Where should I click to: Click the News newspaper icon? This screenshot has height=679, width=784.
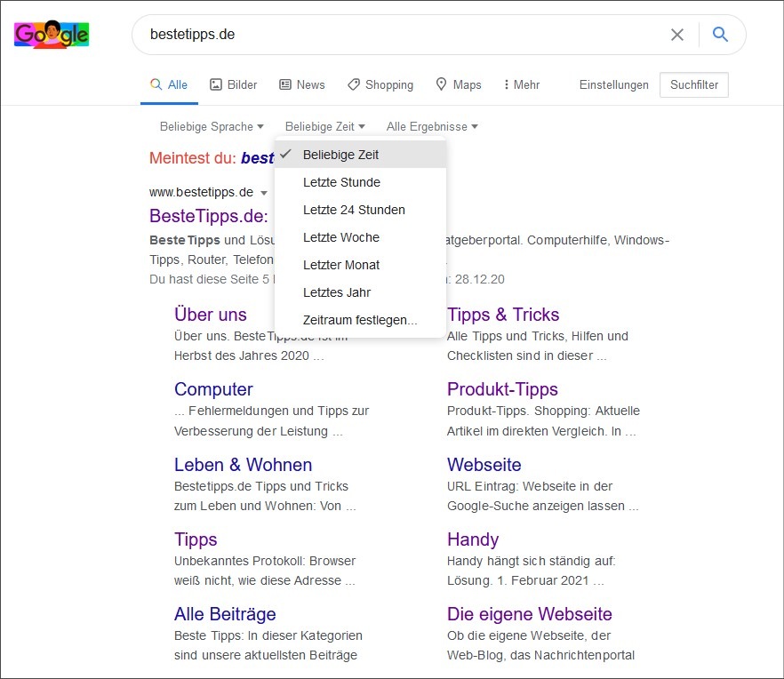click(284, 84)
